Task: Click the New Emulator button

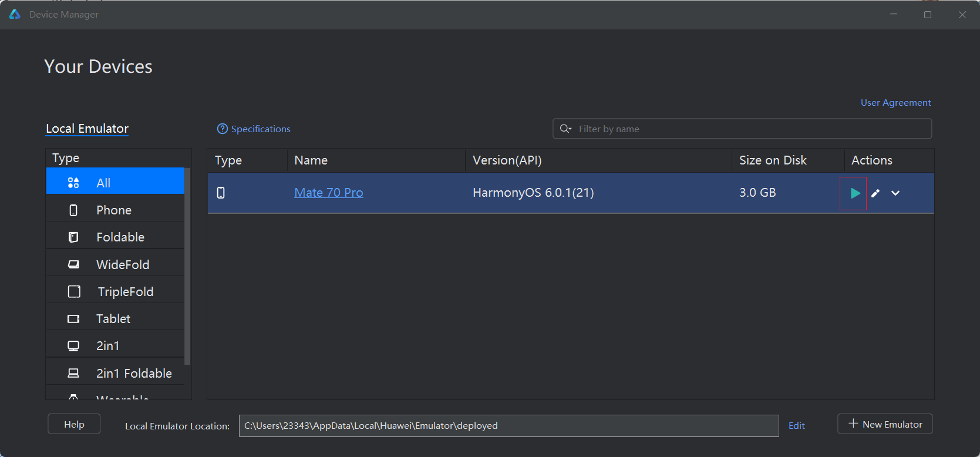Action: click(x=885, y=424)
